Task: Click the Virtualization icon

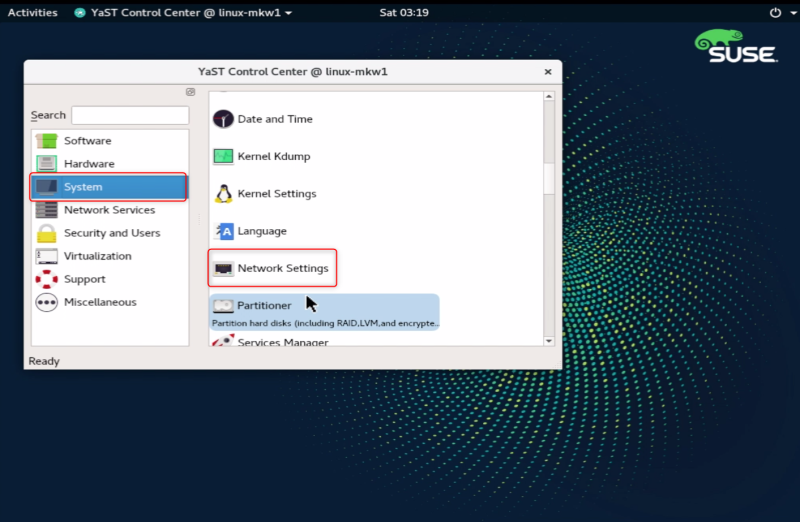Action: (x=46, y=256)
